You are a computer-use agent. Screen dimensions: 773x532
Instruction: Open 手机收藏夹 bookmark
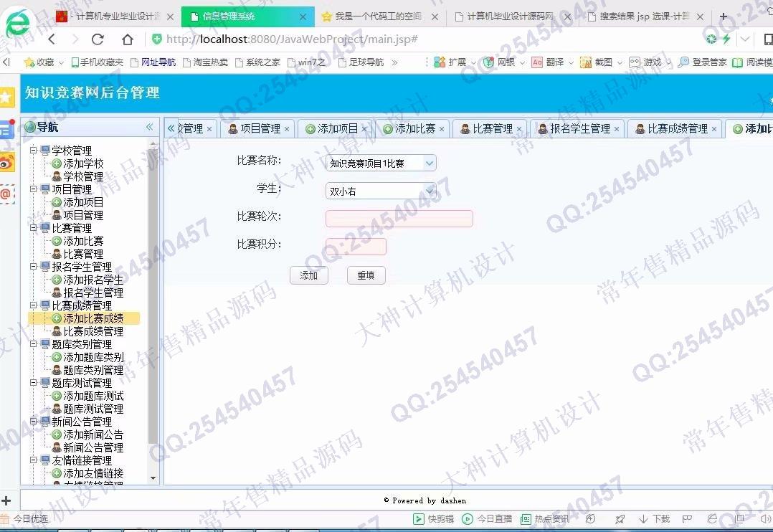[x=97, y=62]
